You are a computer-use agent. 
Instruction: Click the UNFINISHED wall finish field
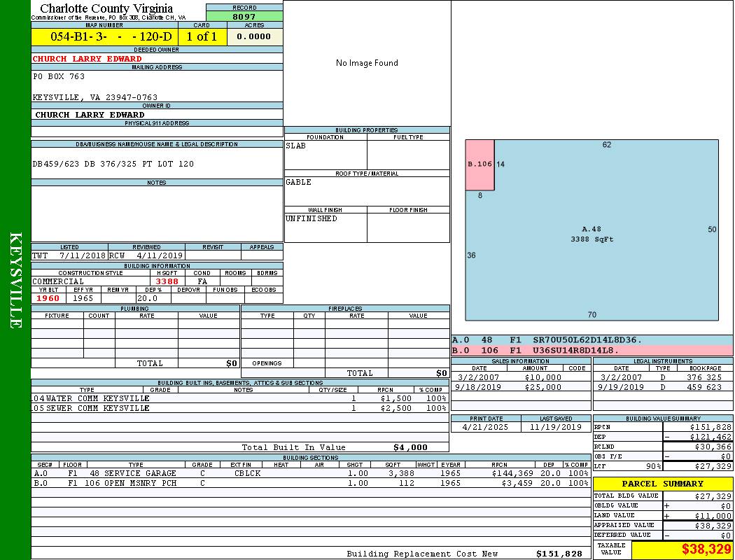pyautogui.click(x=311, y=219)
